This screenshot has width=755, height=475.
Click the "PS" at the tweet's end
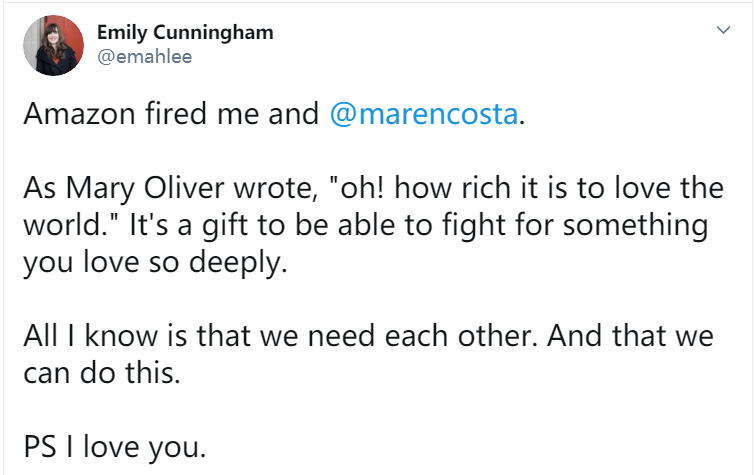41,447
